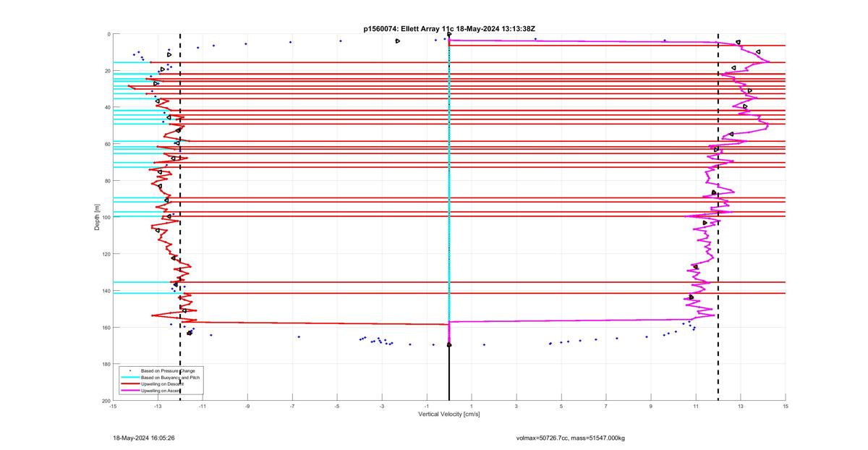Click depth axis tick label '140'
Screen dimensions: 868x450
[106, 291]
